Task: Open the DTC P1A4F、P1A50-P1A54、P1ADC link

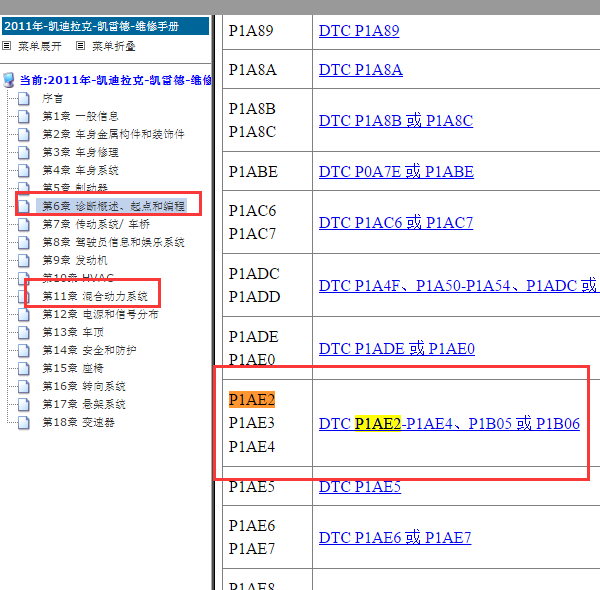Action: (458, 285)
